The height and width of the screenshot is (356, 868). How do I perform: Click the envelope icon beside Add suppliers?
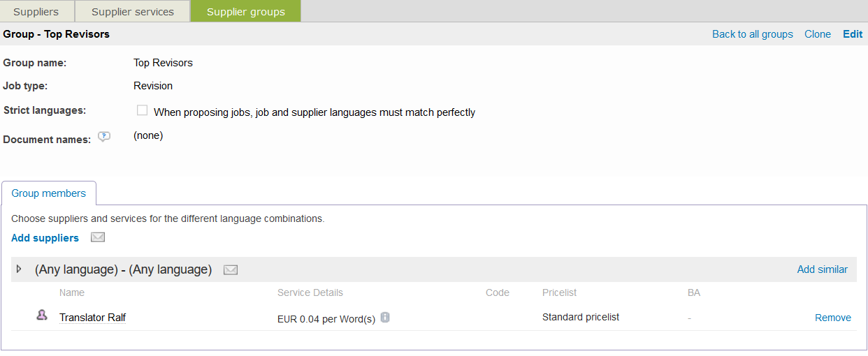(x=98, y=237)
